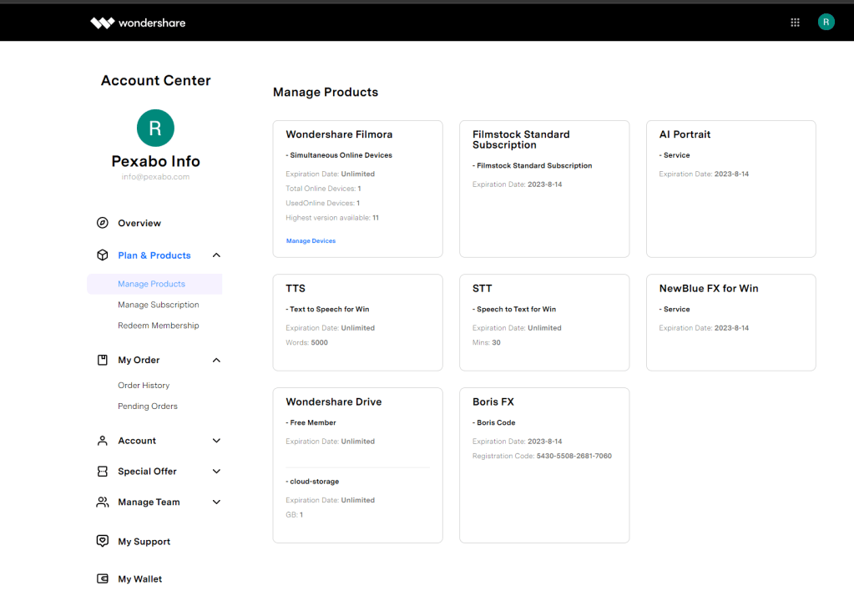
Task: Click 'Words: 5000' in TTS card
Action: [x=306, y=342]
